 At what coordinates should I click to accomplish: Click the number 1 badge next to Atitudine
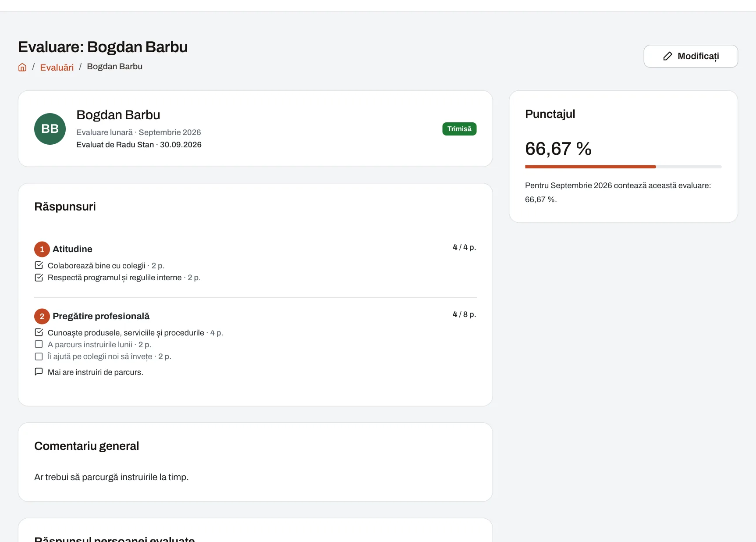click(42, 249)
